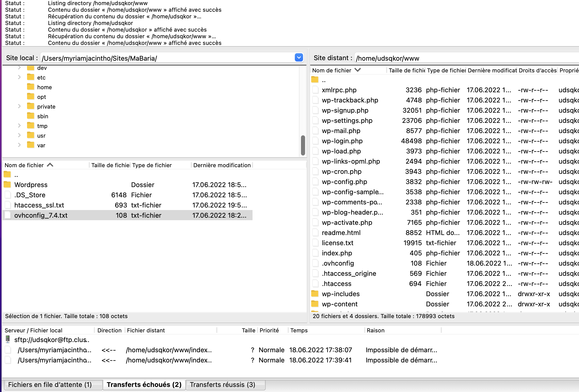The image size is (579, 392).
Task: Click the Wordpress folder icon in local list
Action: coord(7,185)
